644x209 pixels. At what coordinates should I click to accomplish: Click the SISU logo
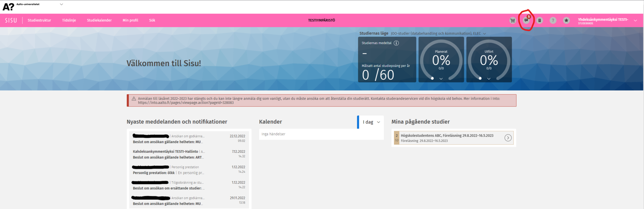point(11,20)
